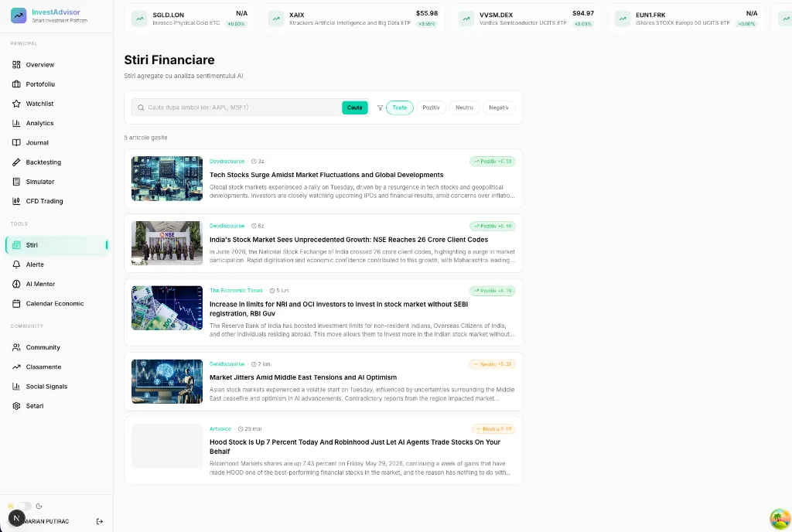
Task: Open Social Signals bar icon
Action: 16,387
